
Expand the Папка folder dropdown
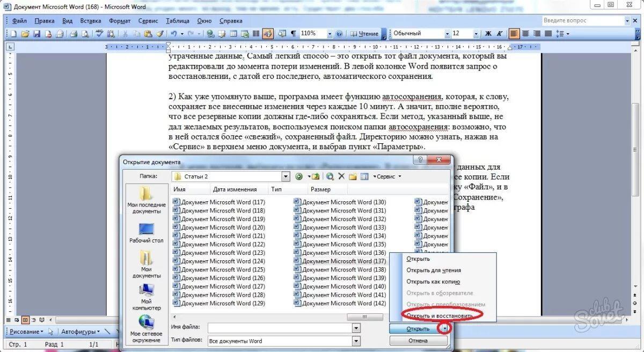click(286, 177)
